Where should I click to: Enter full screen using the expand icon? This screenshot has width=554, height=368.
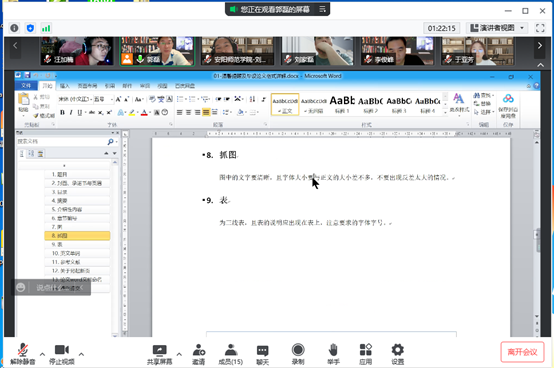540,28
